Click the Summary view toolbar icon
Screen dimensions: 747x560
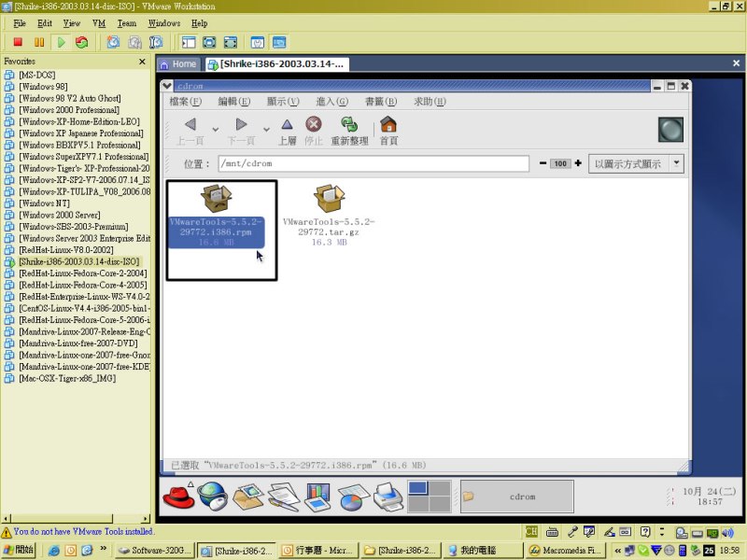pyautogui.click(x=258, y=42)
